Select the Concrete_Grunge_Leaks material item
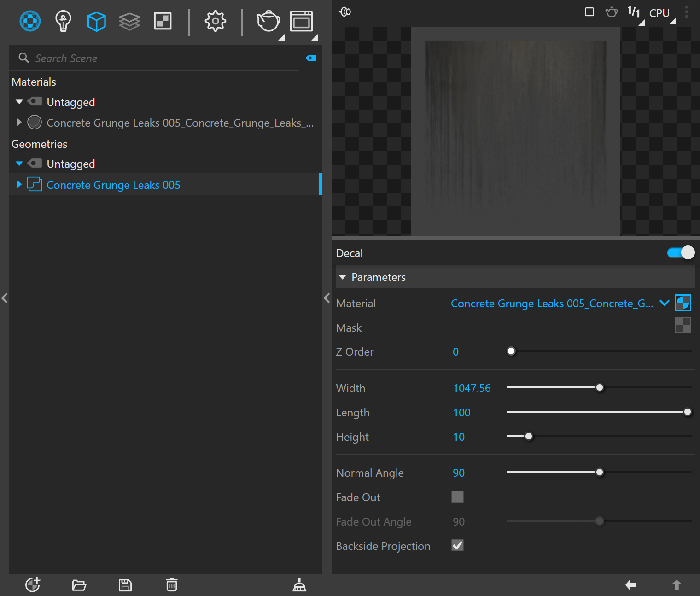The image size is (700, 596). tap(180, 123)
